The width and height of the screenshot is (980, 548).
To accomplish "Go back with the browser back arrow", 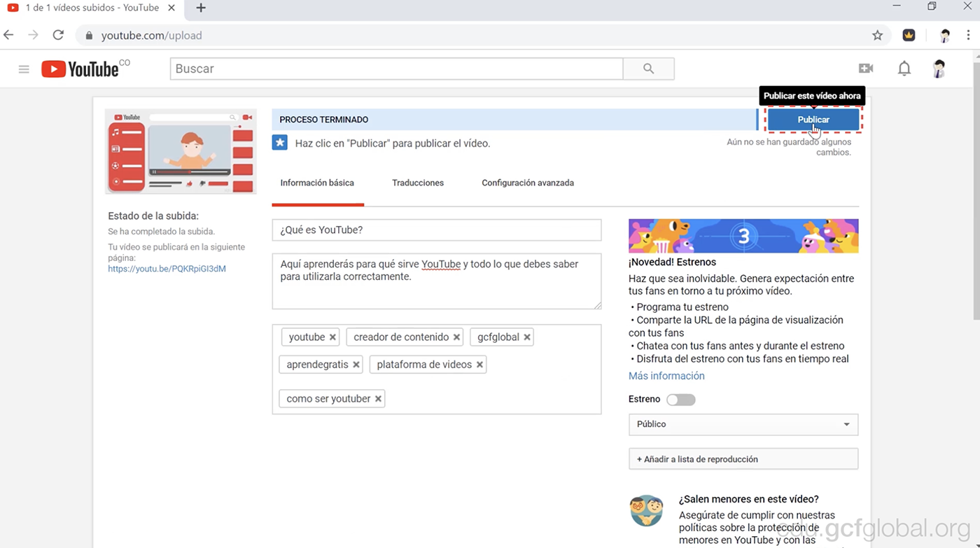I will point(9,35).
